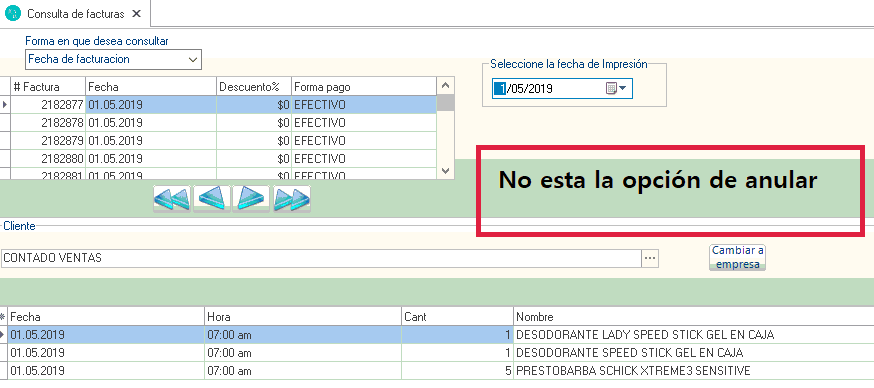The height and width of the screenshot is (388, 874).
Task: Click the Descuento% column header
Action: click(x=254, y=87)
